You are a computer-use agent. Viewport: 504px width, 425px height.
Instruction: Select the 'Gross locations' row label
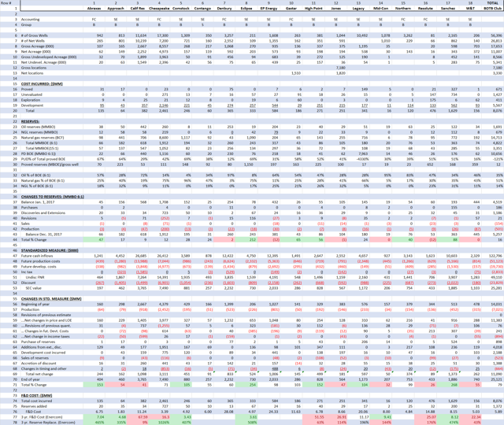34,68
